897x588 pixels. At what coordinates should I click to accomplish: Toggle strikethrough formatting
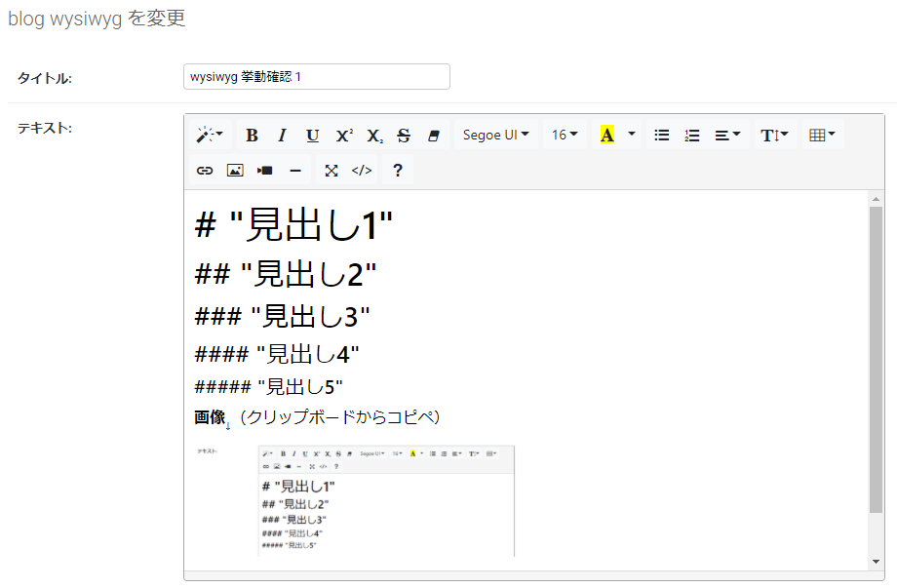(403, 135)
